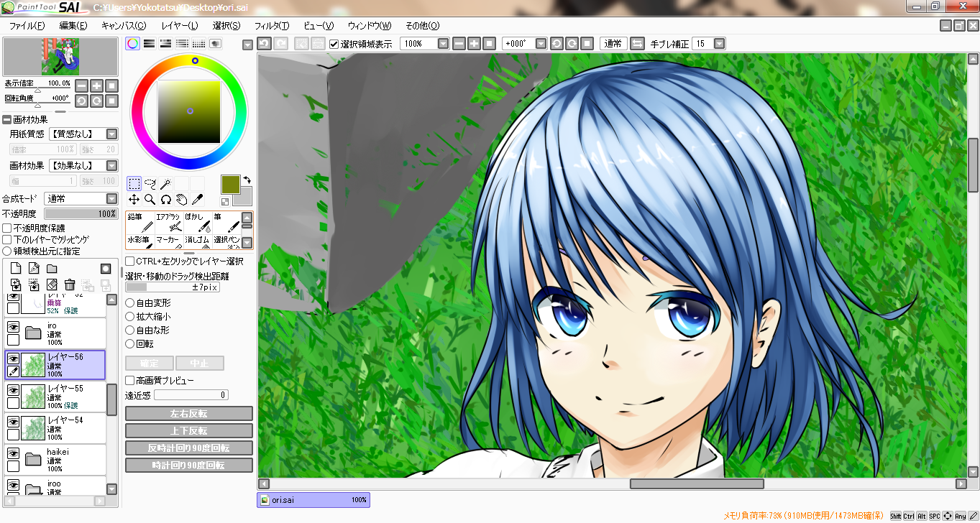Screen dimensions: 980x523
Task: Choose the 鉛筆 pencil brush
Action: 140,222
